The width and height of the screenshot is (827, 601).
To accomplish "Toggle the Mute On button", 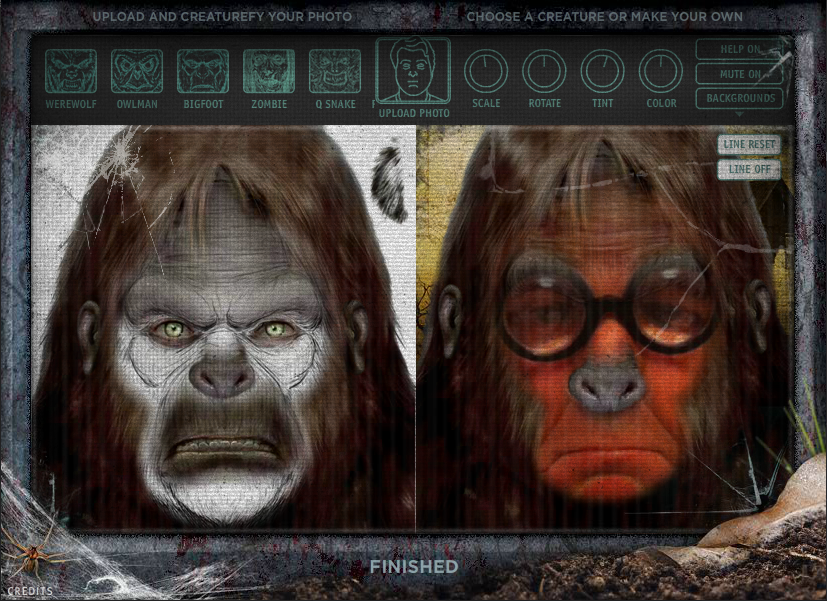I will [x=739, y=74].
